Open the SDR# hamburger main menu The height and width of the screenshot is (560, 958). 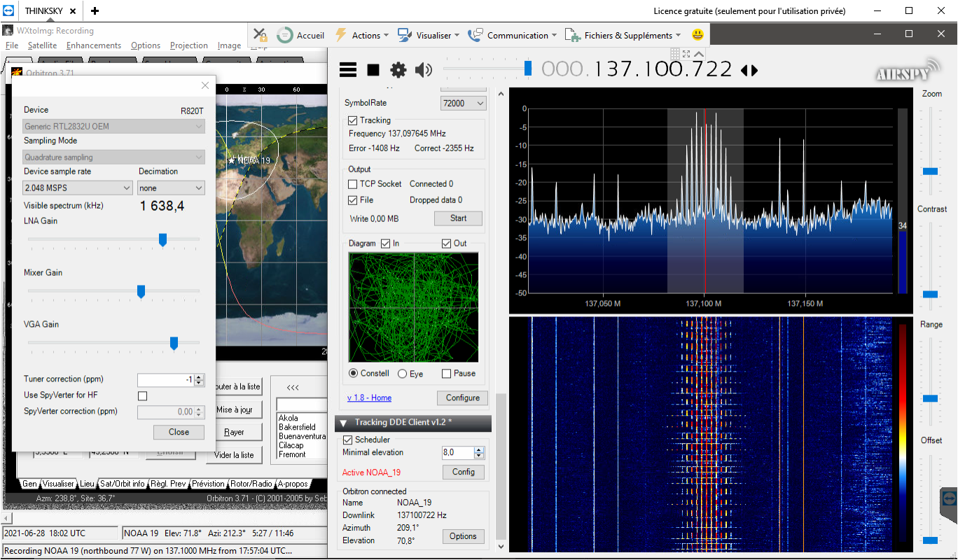click(348, 69)
